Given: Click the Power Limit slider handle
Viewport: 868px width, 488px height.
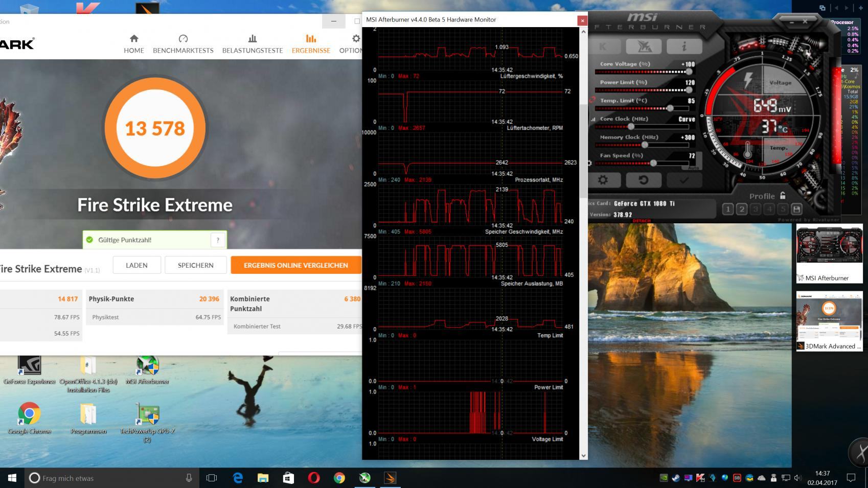Looking at the screenshot, I should pos(689,90).
